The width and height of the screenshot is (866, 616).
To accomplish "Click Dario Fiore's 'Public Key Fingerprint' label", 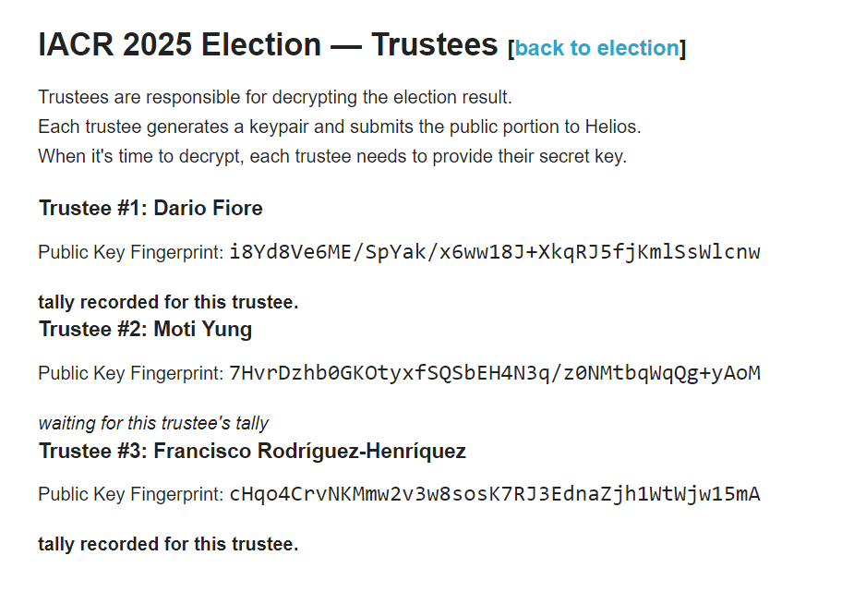I will [x=130, y=252].
